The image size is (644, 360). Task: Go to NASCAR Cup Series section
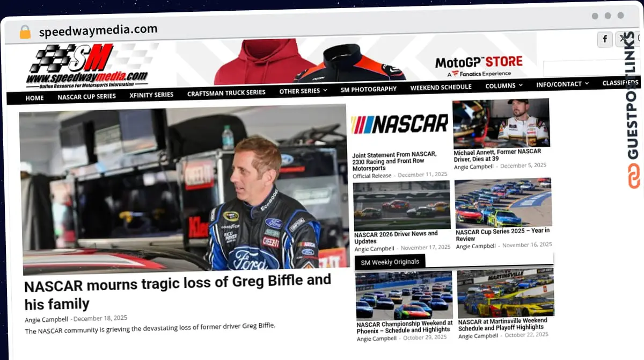pyautogui.click(x=87, y=97)
